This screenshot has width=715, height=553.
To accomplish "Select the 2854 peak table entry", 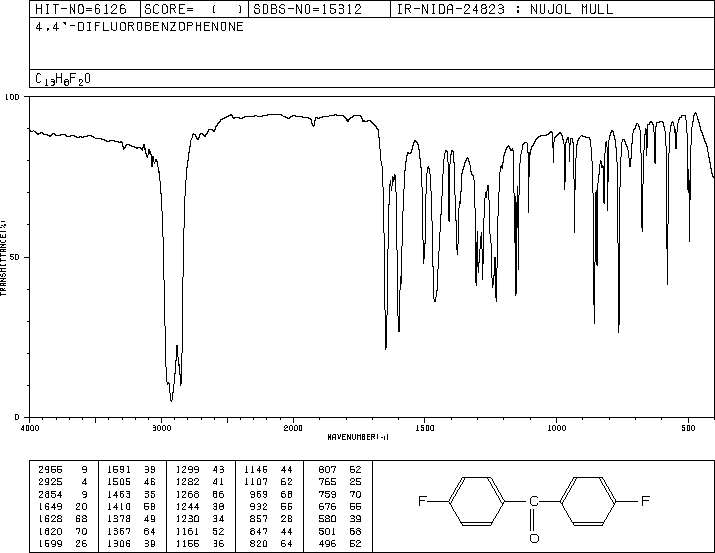I will coord(62,494).
